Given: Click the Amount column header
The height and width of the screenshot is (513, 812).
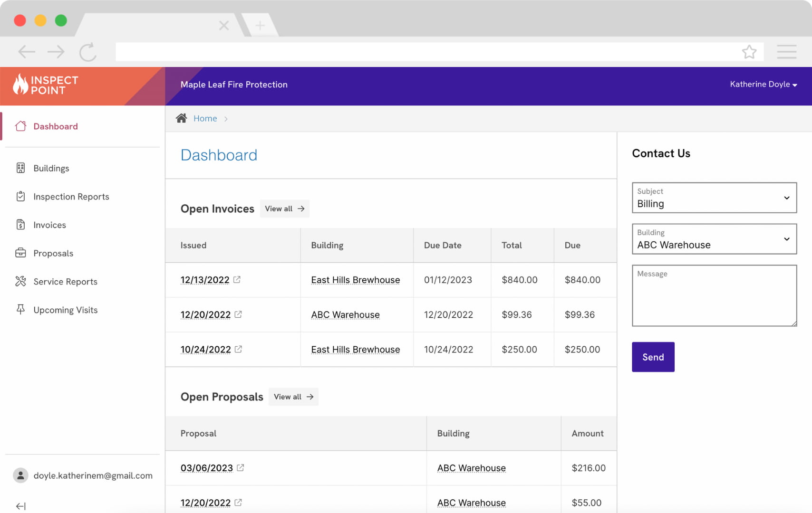Looking at the screenshot, I should click(588, 433).
